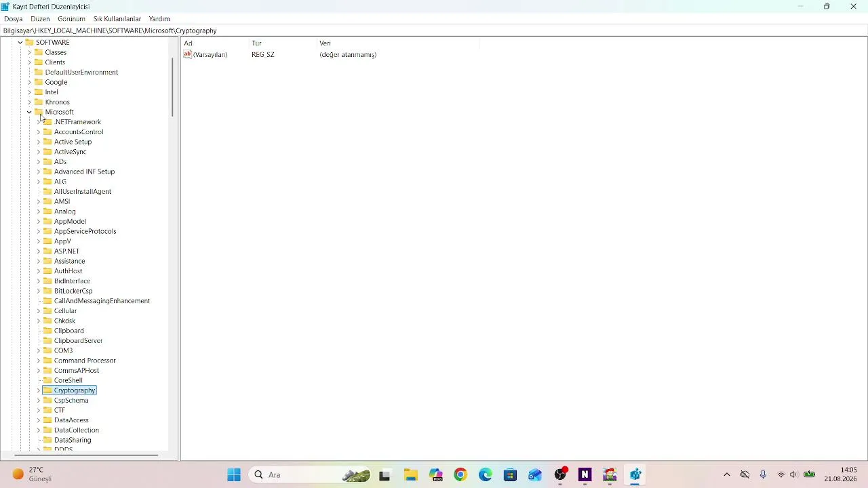The width and height of the screenshot is (868, 488).
Task: Open the Yardım menu
Action: click(159, 19)
